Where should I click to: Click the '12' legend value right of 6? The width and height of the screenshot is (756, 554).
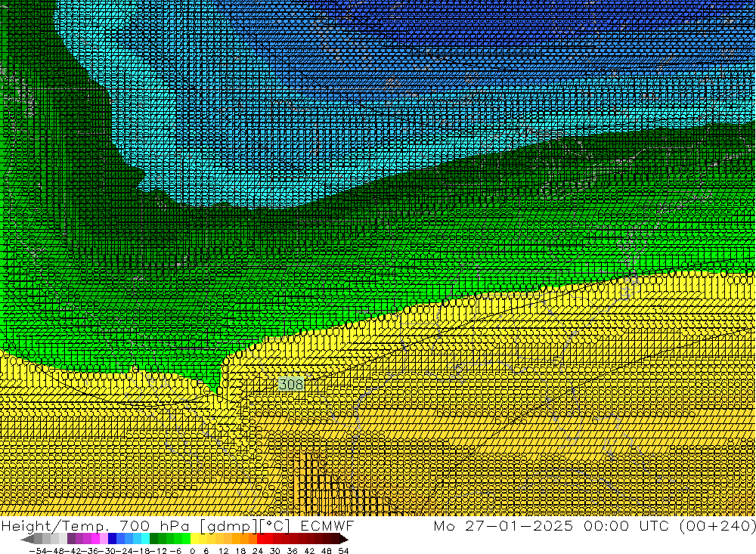coord(224,551)
